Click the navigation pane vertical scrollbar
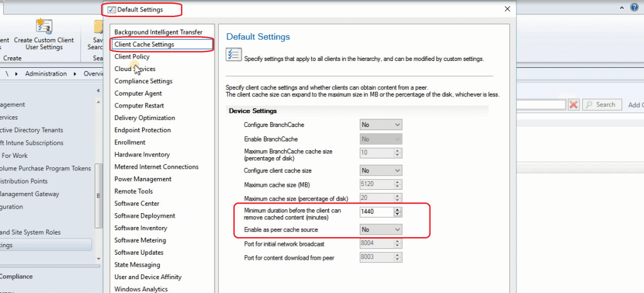 99,196
